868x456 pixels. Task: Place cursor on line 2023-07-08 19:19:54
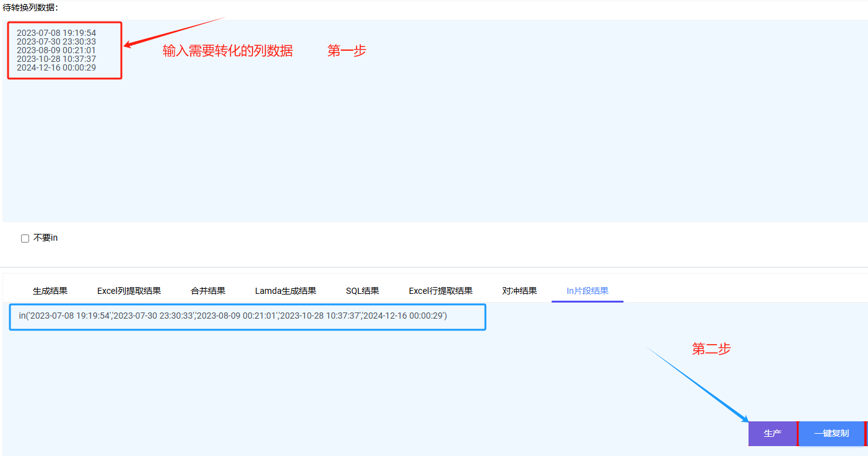[x=56, y=33]
